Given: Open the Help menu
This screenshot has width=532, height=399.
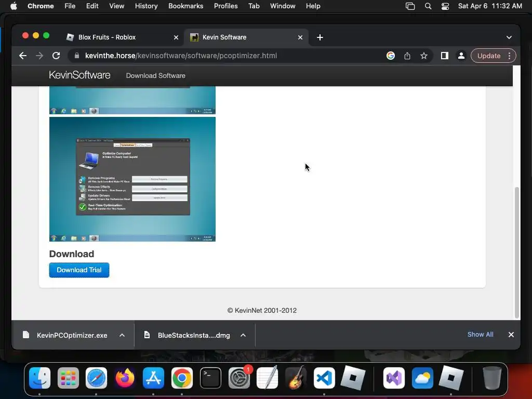Looking at the screenshot, I should 313,6.
